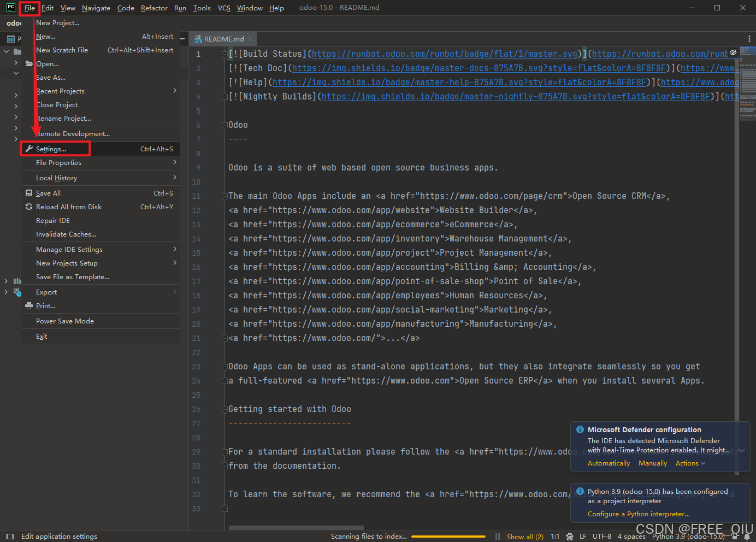756x542 pixels.
Task: Click the open-folder icon beside Open...
Action: pos(29,63)
